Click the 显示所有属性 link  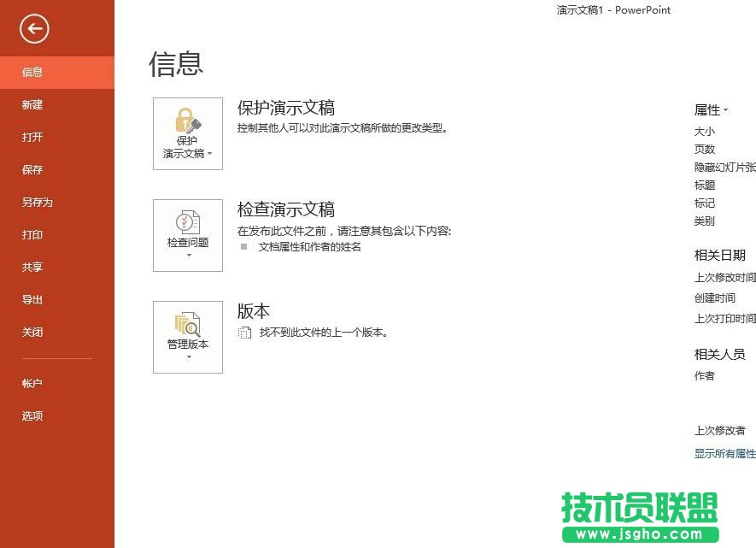click(x=724, y=453)
